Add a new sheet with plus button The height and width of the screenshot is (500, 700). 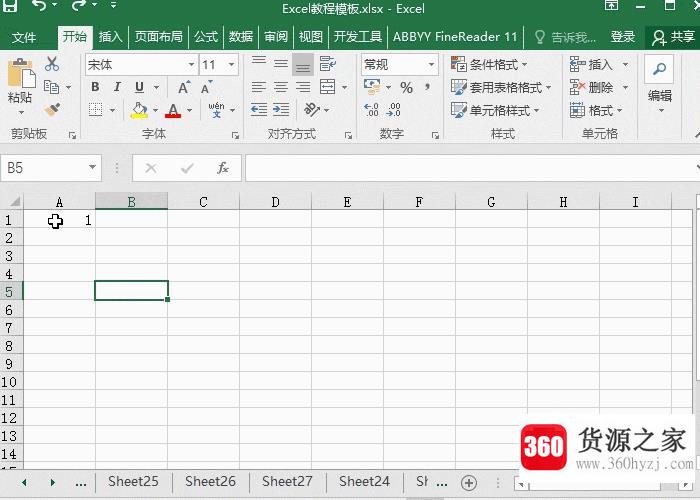469,483
